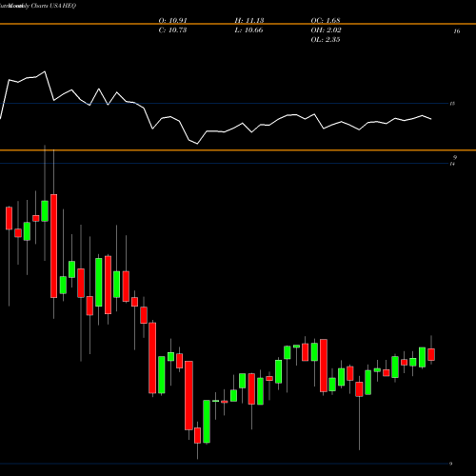Click the 16 axis label at top right
The height and width of the screenshot is (476, 476).
pos(457,31)
